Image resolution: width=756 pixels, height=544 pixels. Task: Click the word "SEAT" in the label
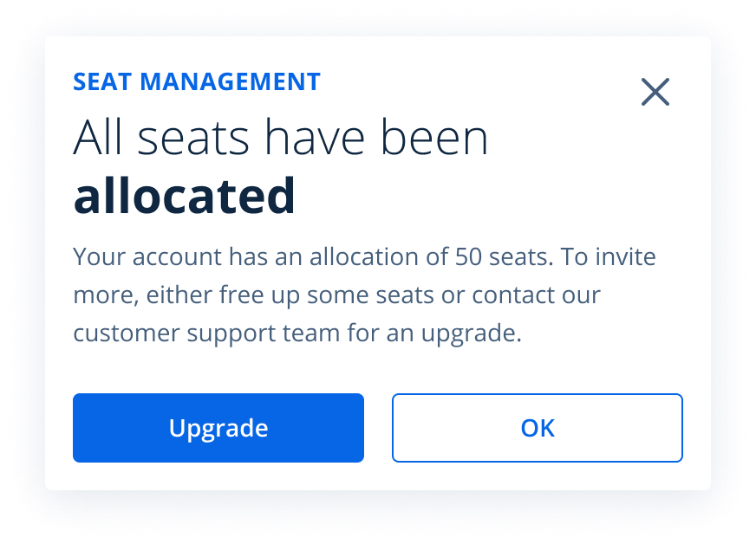tap(102, 82)
